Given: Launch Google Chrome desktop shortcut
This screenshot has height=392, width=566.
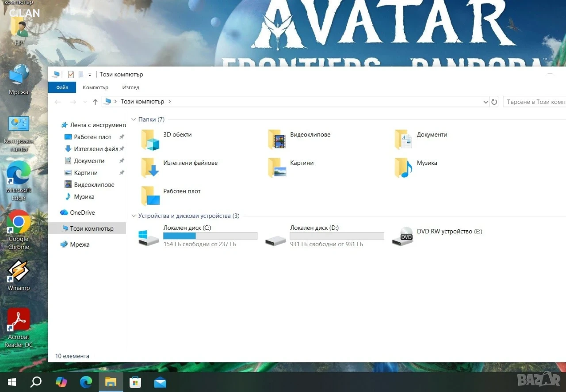Looking at the screenshot, I should pyautogui.click(x=19, y=230).
